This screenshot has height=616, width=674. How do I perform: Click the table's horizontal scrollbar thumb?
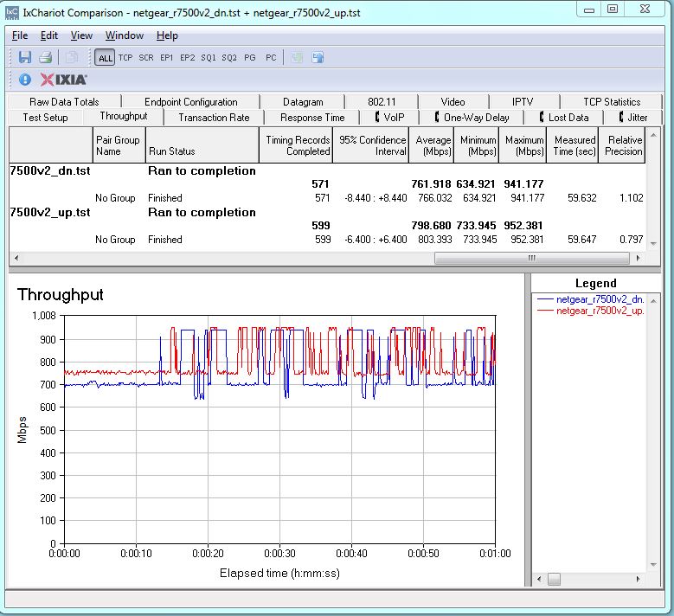pyautogui.click(x=532, y=258)
